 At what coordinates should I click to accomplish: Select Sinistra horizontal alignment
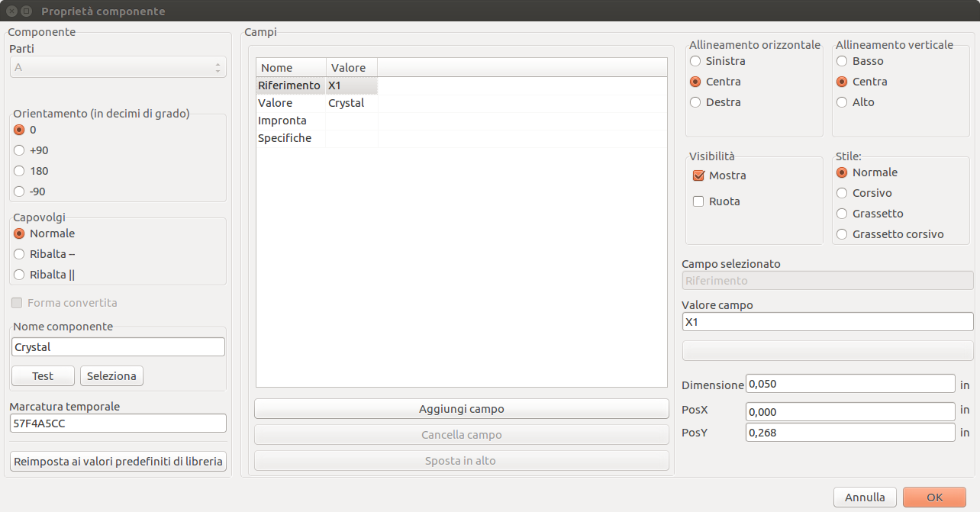pos(695,61)
